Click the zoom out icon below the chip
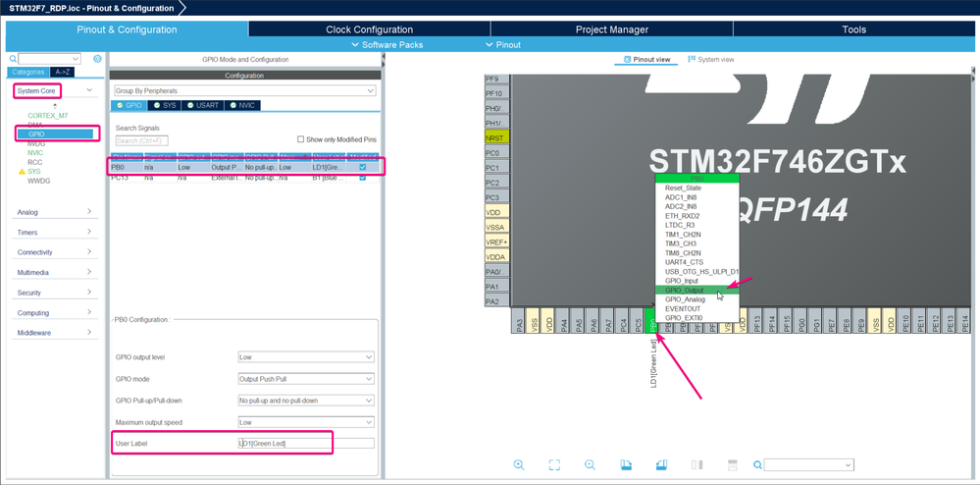This screenshot has width=980, height=485. [590, 465]
